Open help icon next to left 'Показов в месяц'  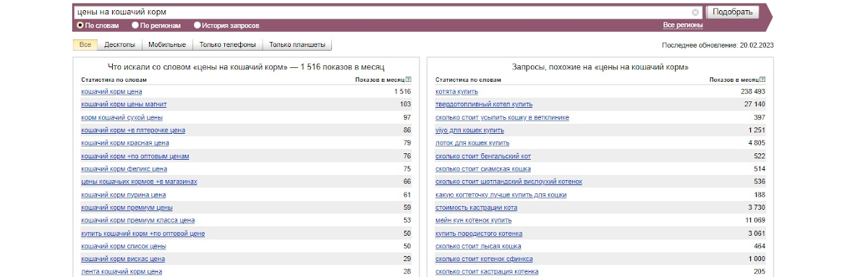click(x=409, y=80)
